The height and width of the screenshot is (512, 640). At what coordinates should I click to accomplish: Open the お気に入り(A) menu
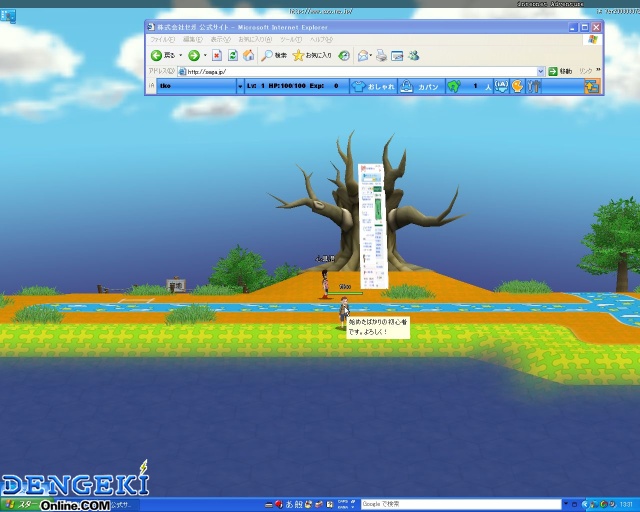[x=255, y=40]
